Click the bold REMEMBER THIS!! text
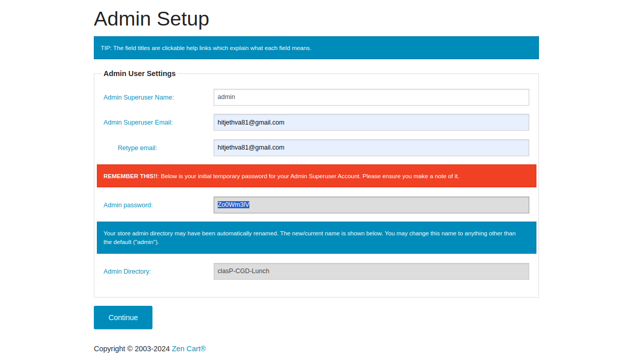 click(x=131, y=176)
